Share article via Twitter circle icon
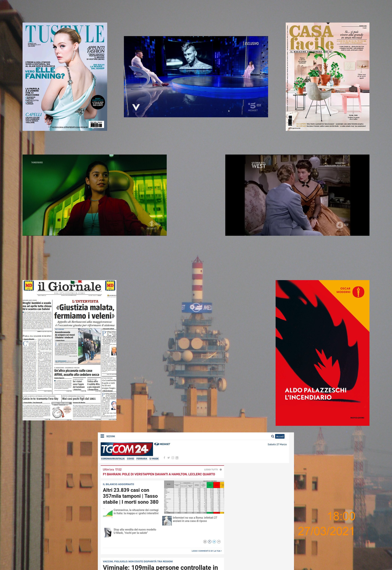Viewport: 392px width, 570px height. click(214, 541)
